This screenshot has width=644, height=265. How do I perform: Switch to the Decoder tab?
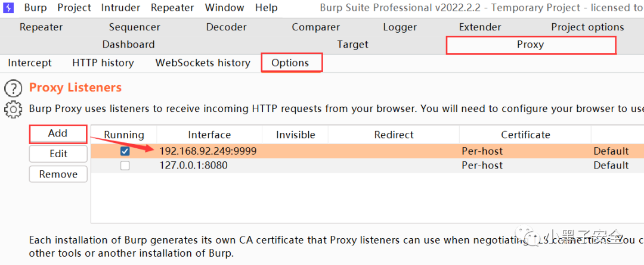click(x=227, y=27)
